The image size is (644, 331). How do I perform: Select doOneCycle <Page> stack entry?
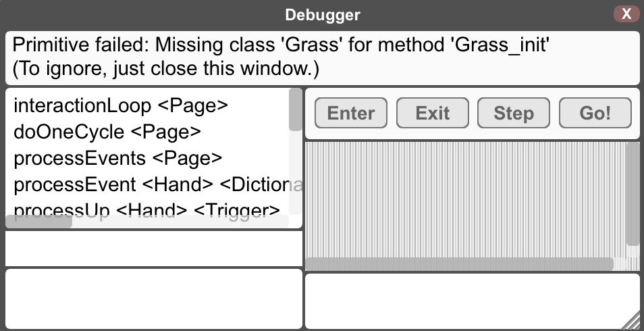point(107,132)
